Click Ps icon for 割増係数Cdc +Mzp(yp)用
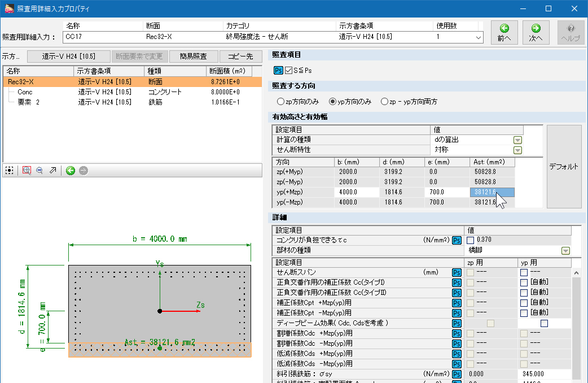Screen dimensions: 588x383 (x=457, y=333)
